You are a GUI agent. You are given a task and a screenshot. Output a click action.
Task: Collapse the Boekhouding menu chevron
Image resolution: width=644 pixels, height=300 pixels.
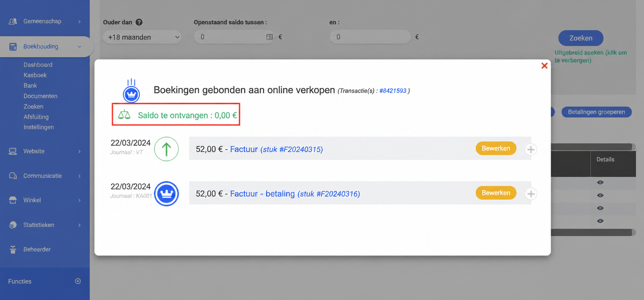(80, 47)
